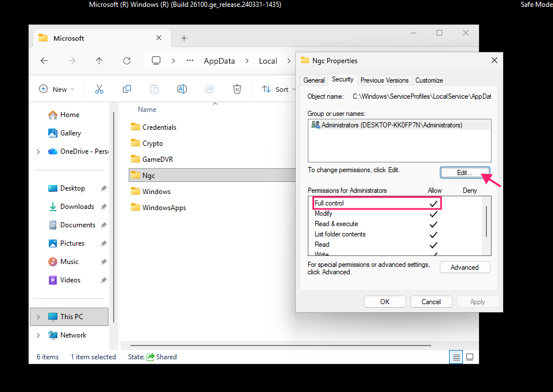Select the GameDVR folder
This screenshot has height=392, width=553.
tap(152, 160)
